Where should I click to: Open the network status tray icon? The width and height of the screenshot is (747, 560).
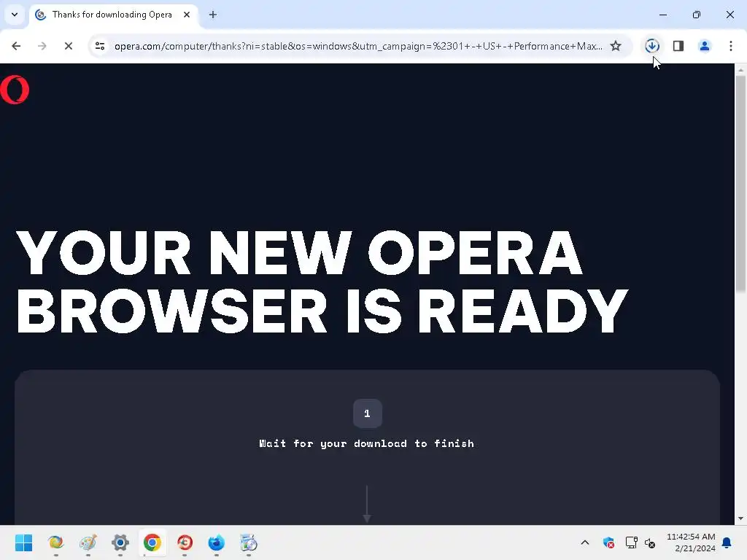[631, 542]
